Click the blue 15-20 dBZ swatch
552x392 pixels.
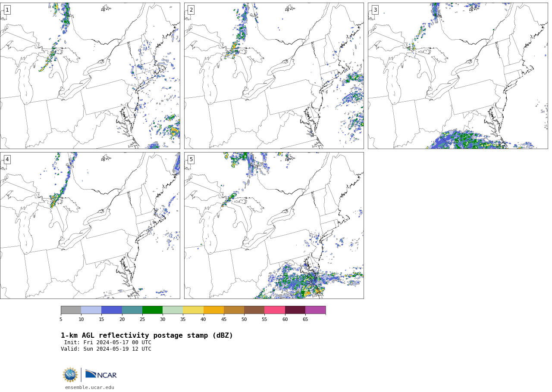pyautogui.click(x=112, y=310)
